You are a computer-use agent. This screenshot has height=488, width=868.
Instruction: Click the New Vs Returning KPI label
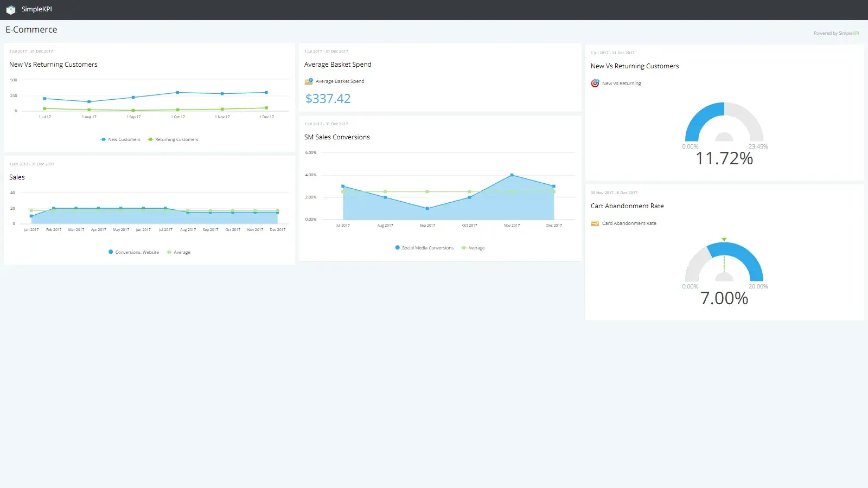pos(622,84)
